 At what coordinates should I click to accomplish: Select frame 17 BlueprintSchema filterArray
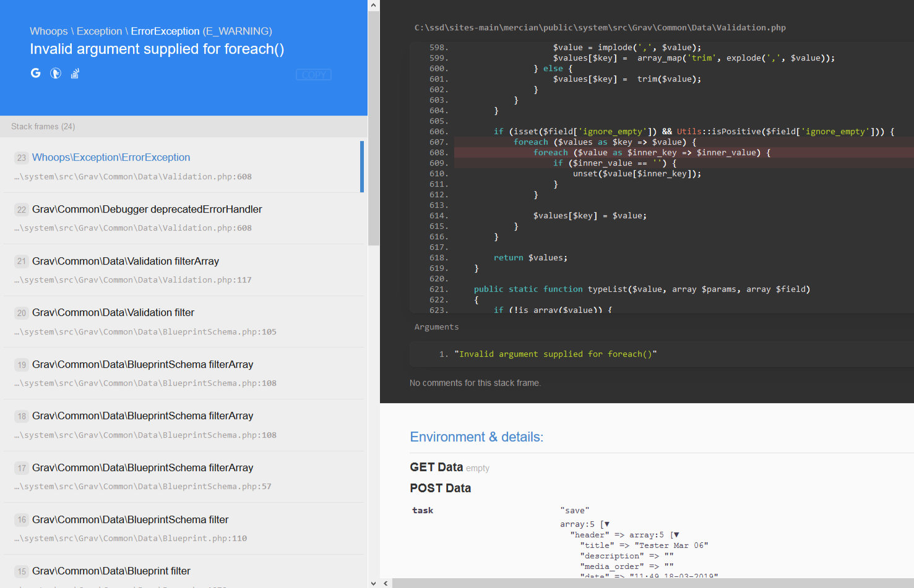184,477
